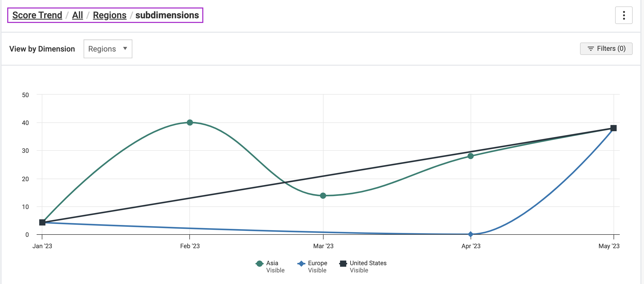Click the Europe diamond legend marker
Image resolution: width=644 pixels, height=284 pixels.
[x=301, y=263]
